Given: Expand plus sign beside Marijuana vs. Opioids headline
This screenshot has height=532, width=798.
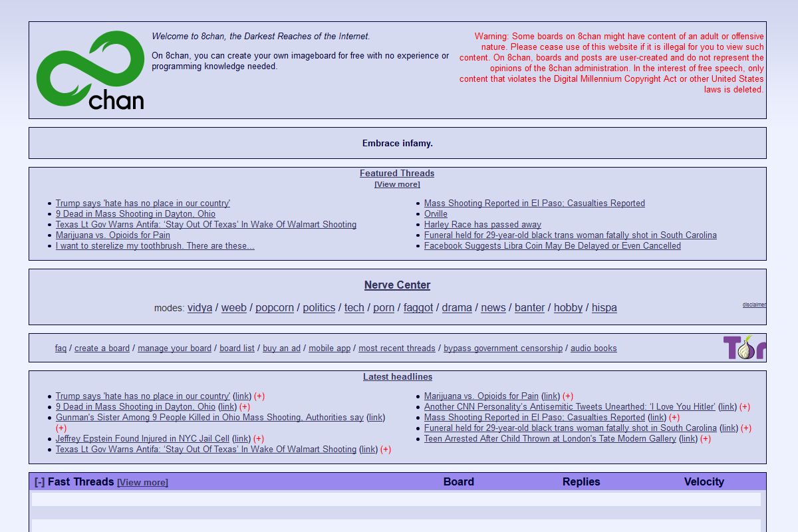Looking at the screenshot, I should tap(568, 396).
